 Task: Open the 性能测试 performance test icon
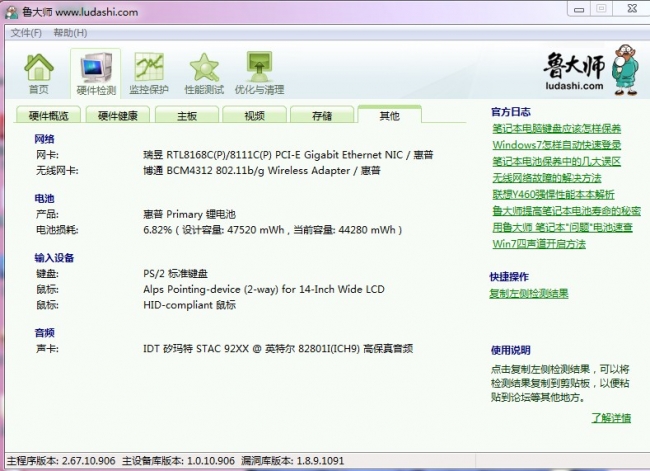(204, 73)
